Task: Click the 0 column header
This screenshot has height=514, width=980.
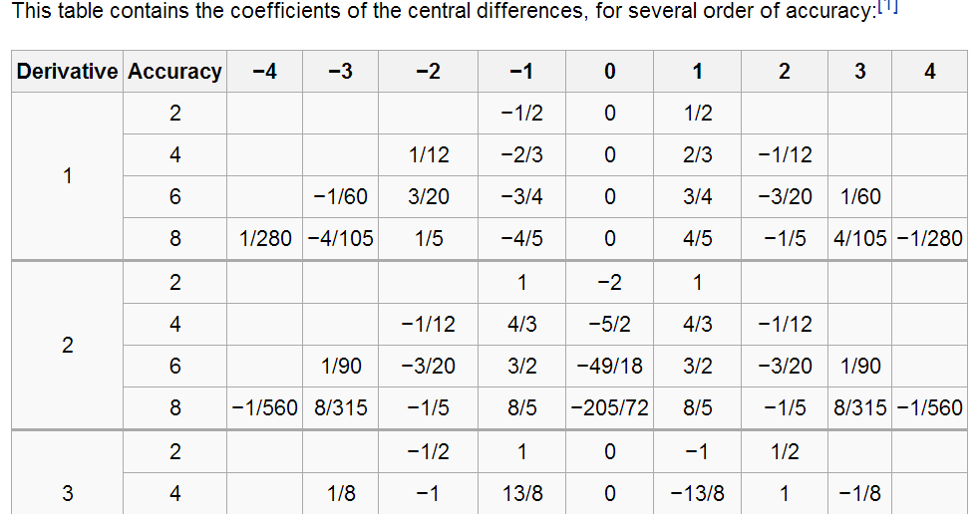Action: click(x=609, y=71)
